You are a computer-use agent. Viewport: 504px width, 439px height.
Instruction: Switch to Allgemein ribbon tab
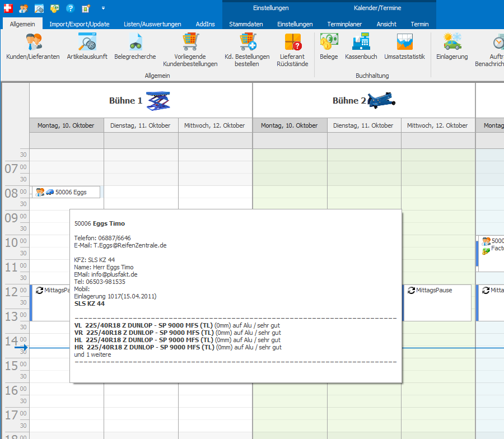(x=22, y=24)
